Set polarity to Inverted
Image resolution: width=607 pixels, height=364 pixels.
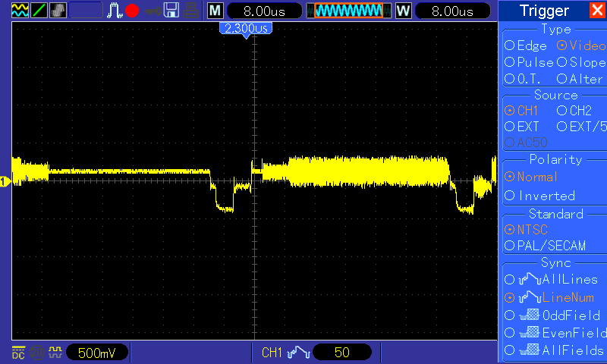[539, 196]
